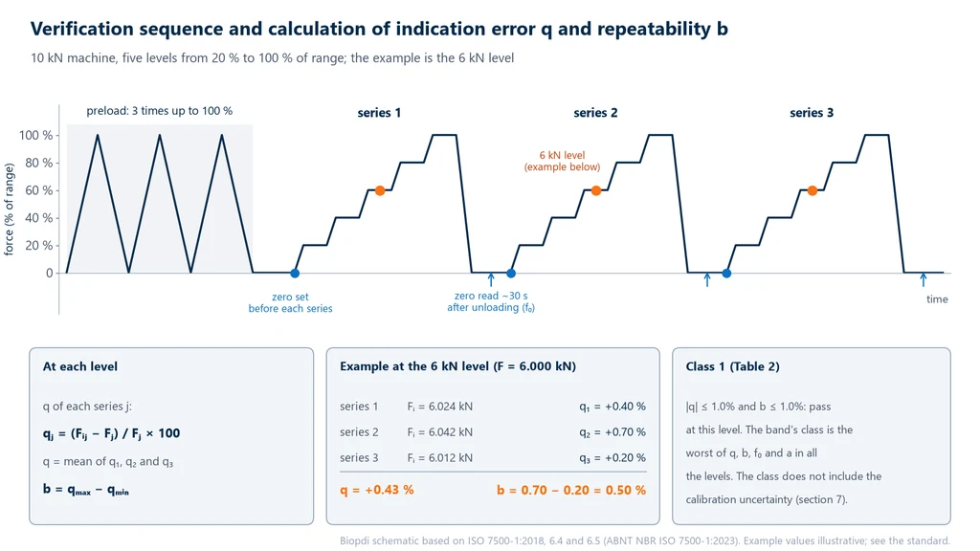Click the orange b = 0.50 % result
This screenshot has height=551, width=980.
point(571,490)
